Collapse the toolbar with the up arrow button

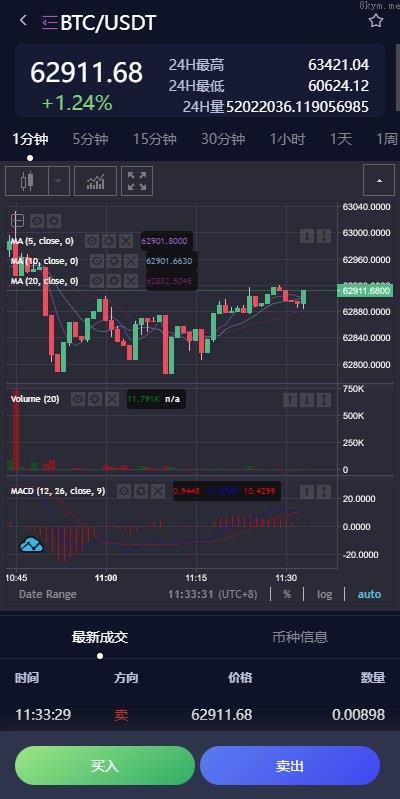(379, 180)
